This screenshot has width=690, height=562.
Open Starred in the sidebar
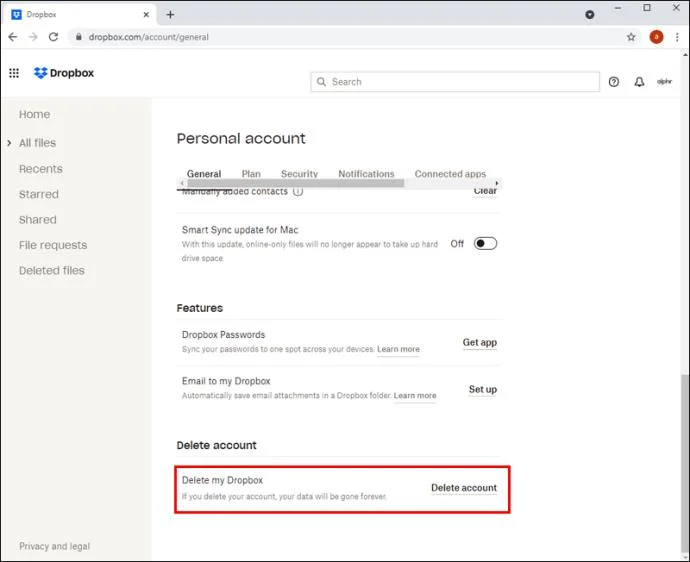pyautogui.click(x=39, y=195)
